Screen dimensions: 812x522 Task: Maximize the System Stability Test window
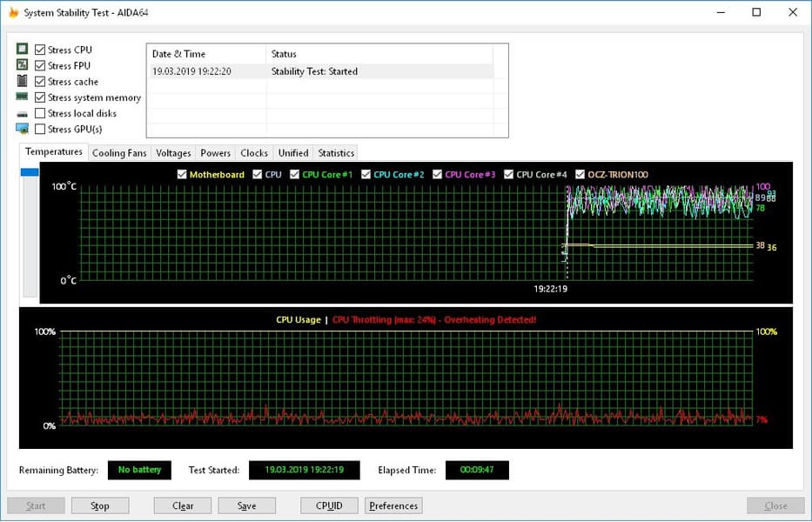coord(756,12)
